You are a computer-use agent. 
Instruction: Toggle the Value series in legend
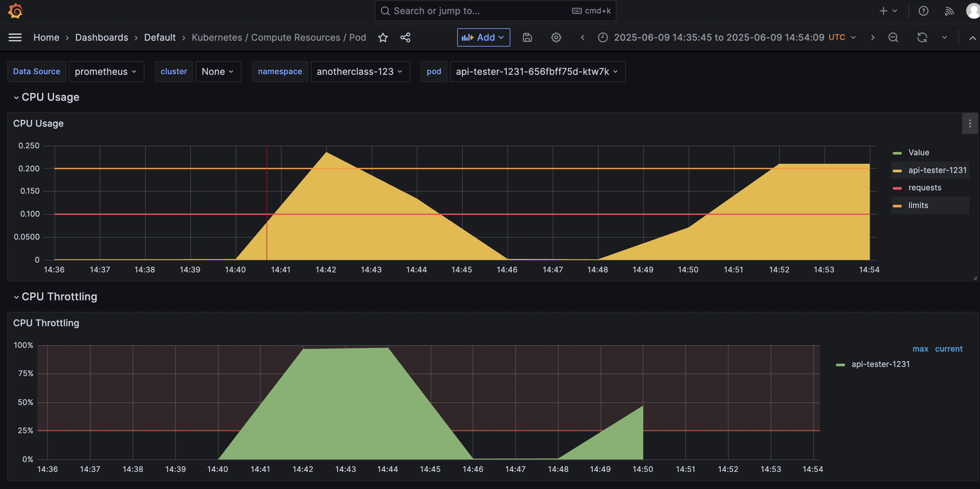pyautogui.click(x=918, y=152)
